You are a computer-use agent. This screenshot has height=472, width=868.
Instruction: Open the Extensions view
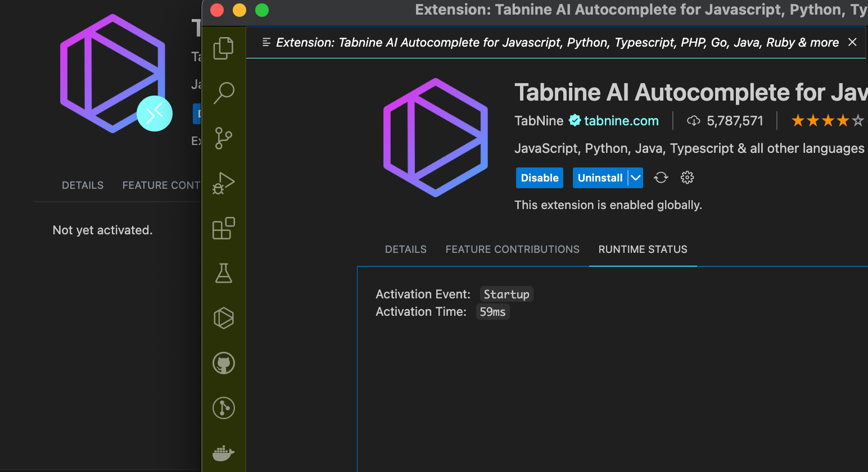click(223, 228)
